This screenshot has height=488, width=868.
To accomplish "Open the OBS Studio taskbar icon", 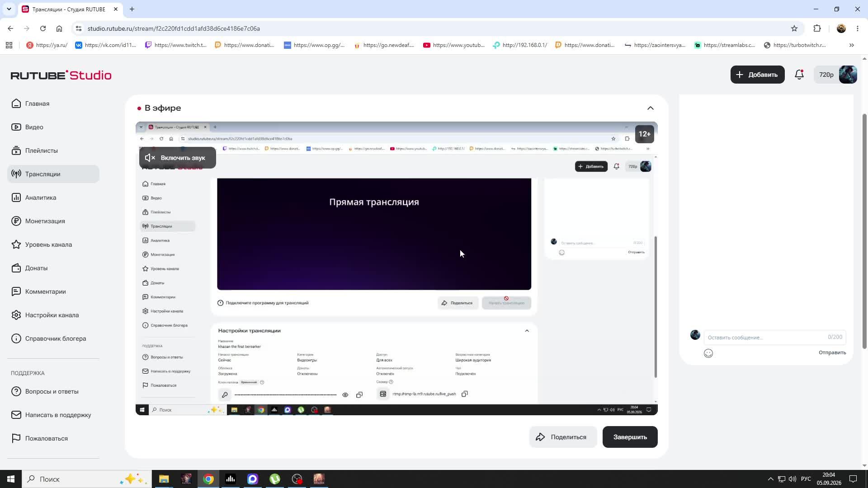I will click(297, 479).
